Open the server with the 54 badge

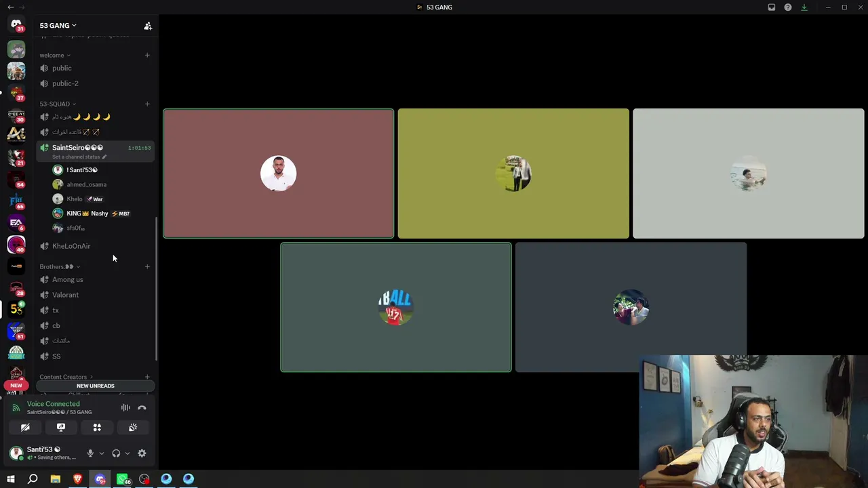[x=16, y=179]
